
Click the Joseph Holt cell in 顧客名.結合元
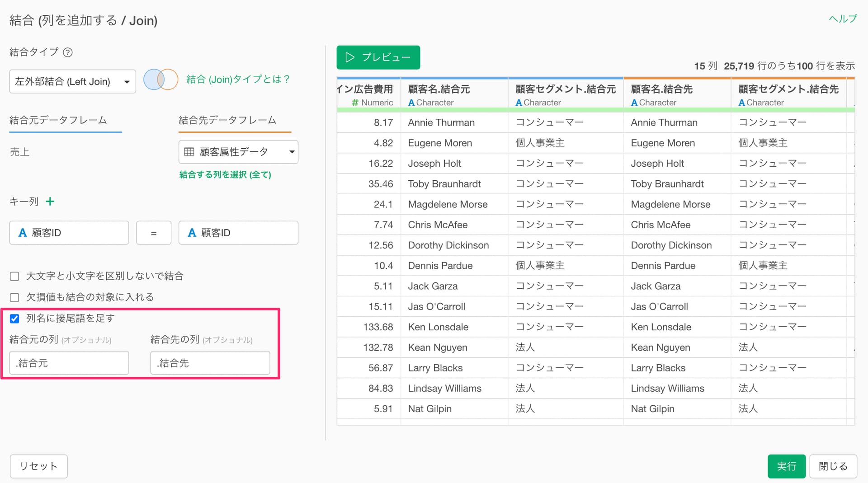point(454,164)
